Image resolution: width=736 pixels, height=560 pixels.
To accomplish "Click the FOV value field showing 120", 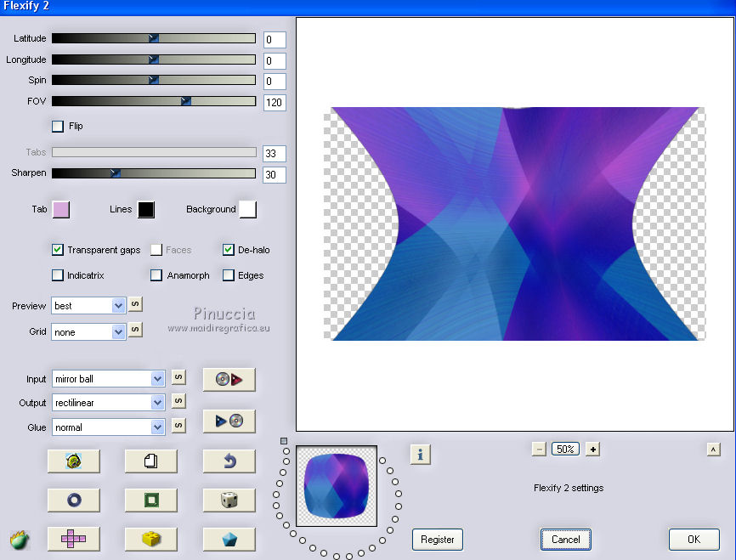I will [275, 103].
